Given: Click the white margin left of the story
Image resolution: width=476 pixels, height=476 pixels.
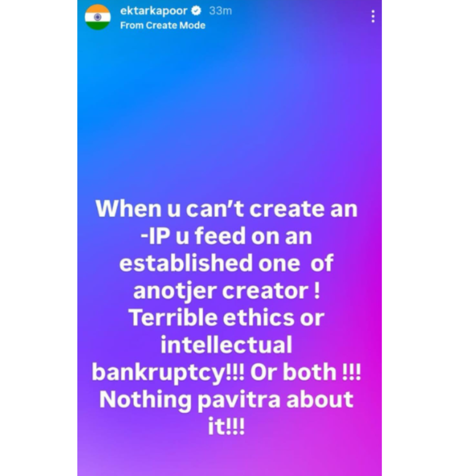Looking at the screenshot, I should coord(39,238).
